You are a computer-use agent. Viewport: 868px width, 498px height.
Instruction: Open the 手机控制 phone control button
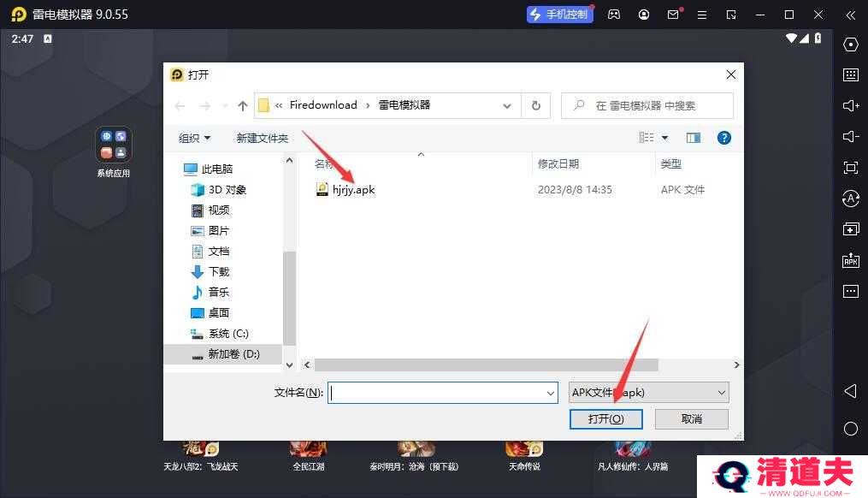click(559, 15)
